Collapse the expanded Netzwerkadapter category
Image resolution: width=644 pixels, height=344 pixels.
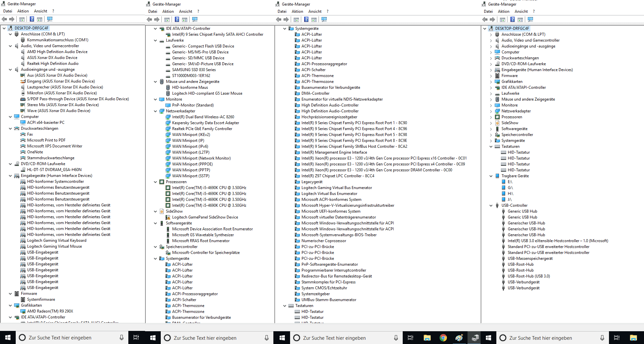[x=156, y=111]
